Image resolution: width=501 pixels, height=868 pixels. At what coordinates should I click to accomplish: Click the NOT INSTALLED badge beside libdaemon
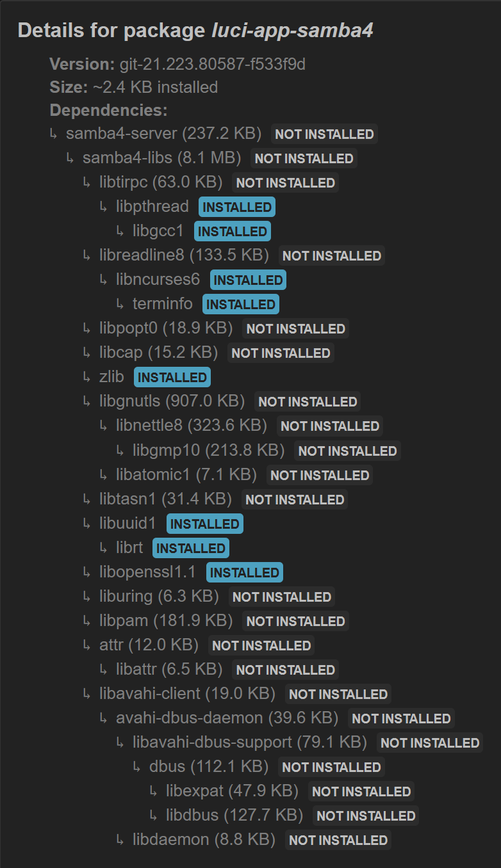pyautogui.click(x=338, y=840)
